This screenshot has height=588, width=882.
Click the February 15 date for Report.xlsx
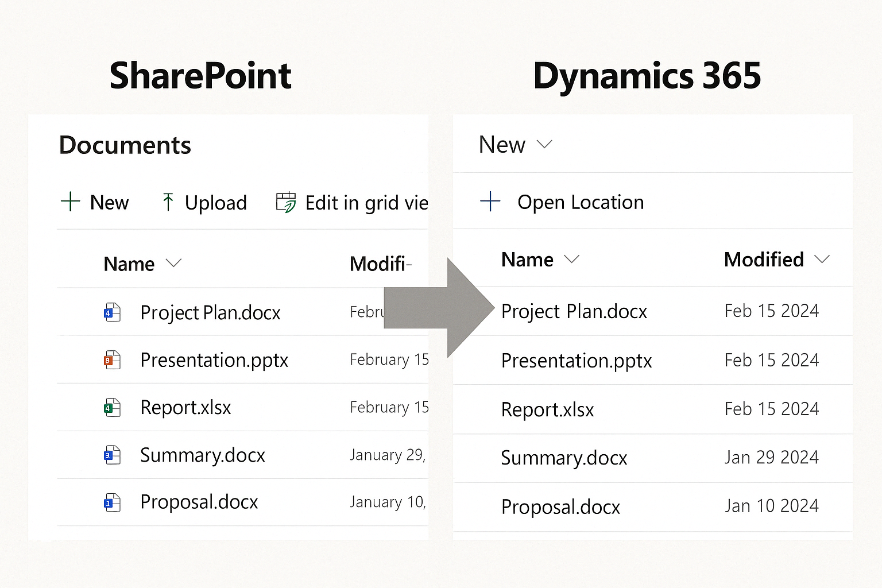tap(389, 408)
